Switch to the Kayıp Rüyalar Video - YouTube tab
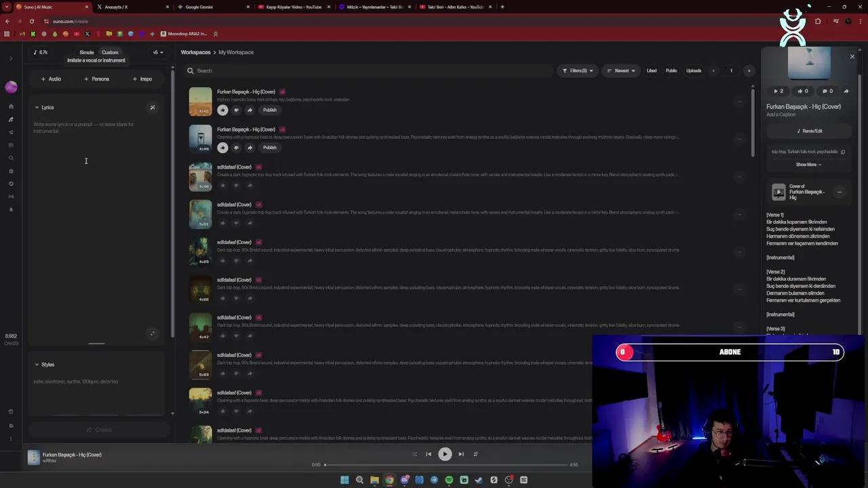This screenshot has width=868, height=488. [x=293, y=7]
